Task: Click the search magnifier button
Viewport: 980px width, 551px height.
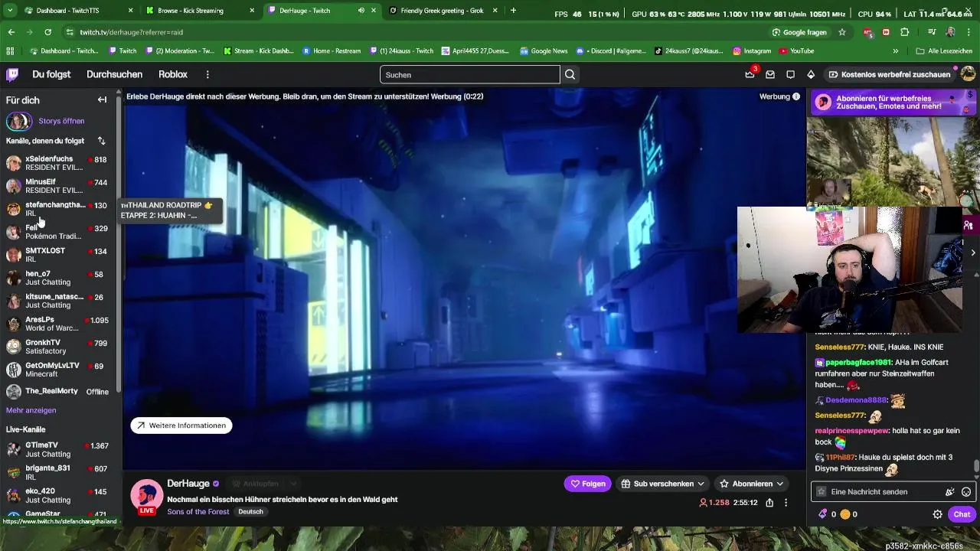Action: tap(570, 74)
